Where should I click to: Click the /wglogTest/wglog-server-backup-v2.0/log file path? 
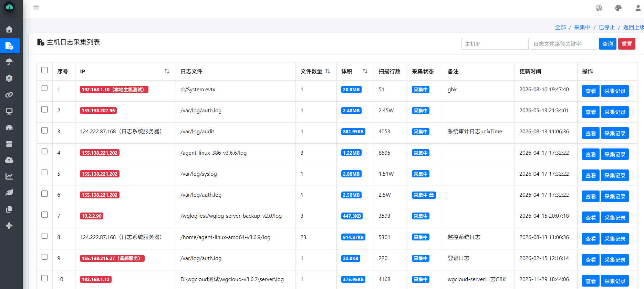pyautogui.click(x=231, y=216)
